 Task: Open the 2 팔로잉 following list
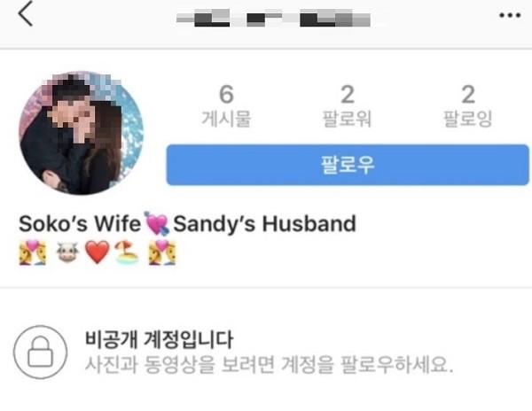pos(468,106)
